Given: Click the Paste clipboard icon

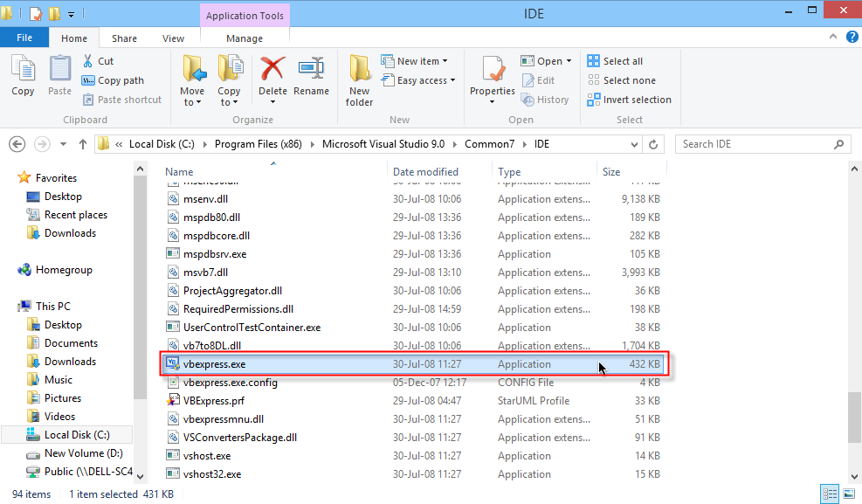Looking at the screenshot, I should pyautogui.click(x=60, y=70).
